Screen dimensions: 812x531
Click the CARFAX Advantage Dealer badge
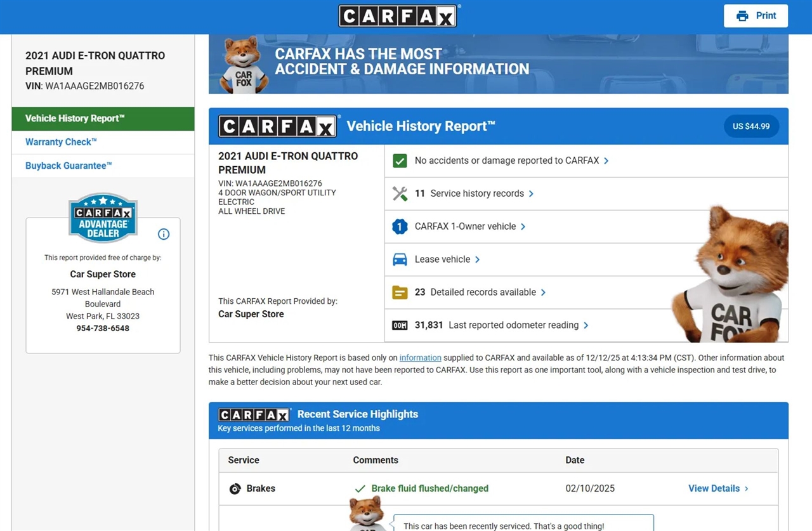(103, 218)
